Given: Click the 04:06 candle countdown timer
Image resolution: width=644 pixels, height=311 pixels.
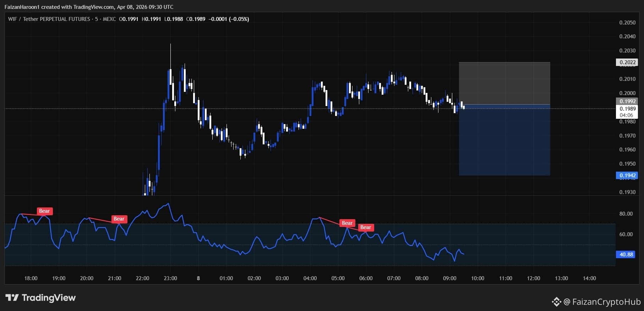Looking at the screenshot, I should coord(627,115).
